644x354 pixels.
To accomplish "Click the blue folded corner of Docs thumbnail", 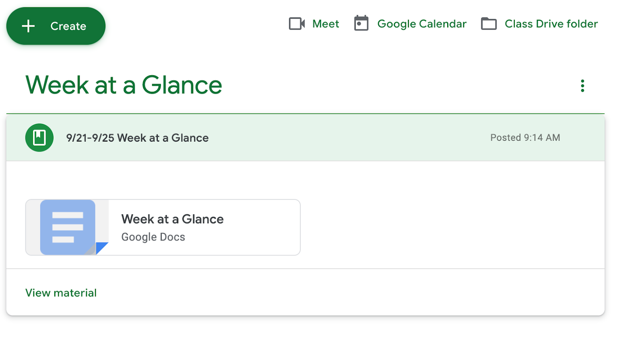I will [101, 248].
